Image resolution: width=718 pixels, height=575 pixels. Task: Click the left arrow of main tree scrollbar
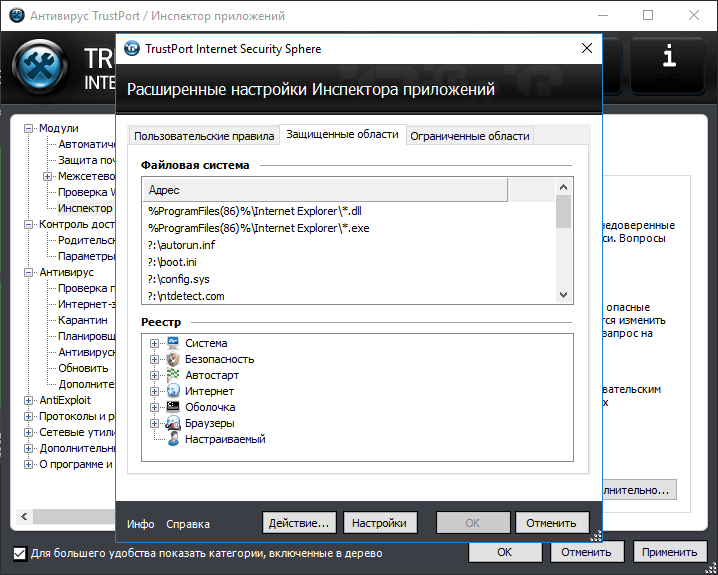point(24,517)
